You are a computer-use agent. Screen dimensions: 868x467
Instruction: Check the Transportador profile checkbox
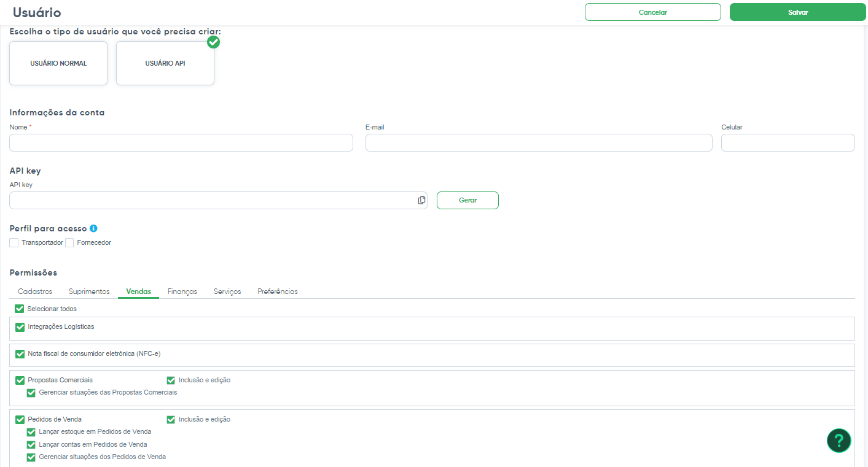[x=14, y=242]
